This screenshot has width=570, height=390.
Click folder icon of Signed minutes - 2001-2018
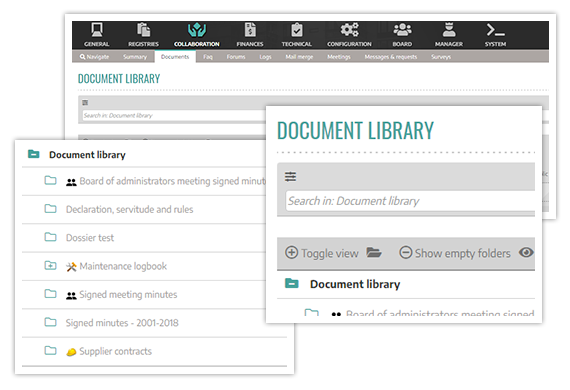51,322
